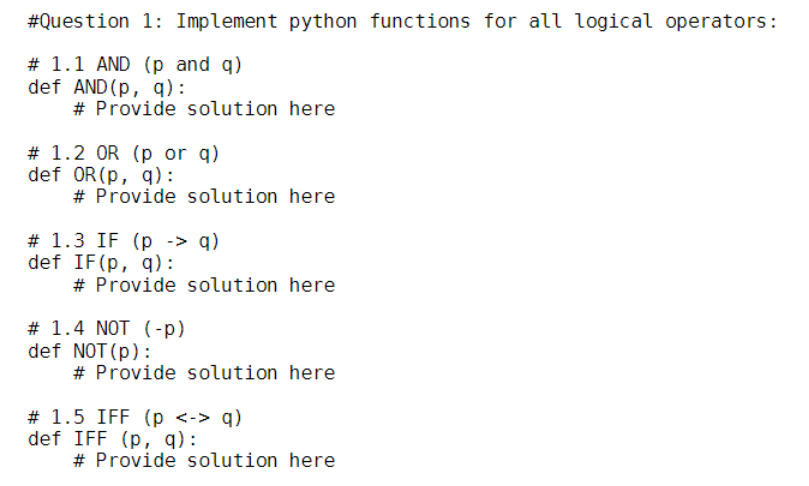The image size is (809, 486).
Task: Click the '# 1.3 IF (p -> q)' comment
Action: [124, 241]
